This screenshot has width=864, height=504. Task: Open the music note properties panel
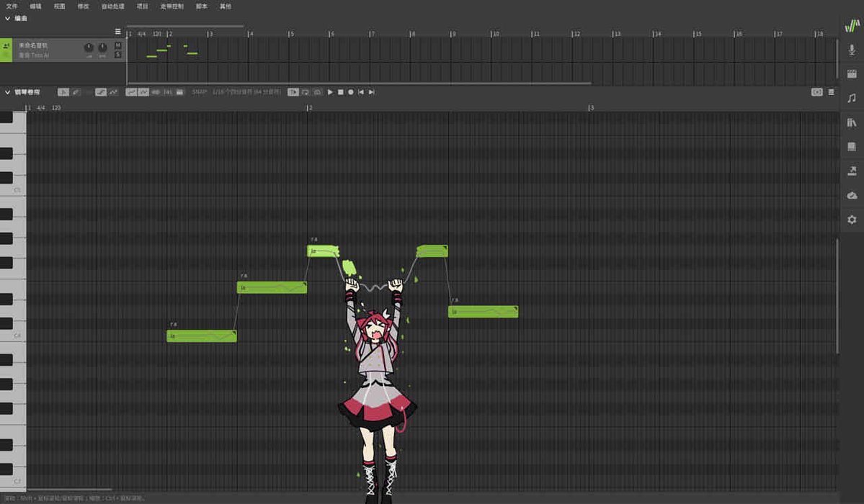(852, 98)
